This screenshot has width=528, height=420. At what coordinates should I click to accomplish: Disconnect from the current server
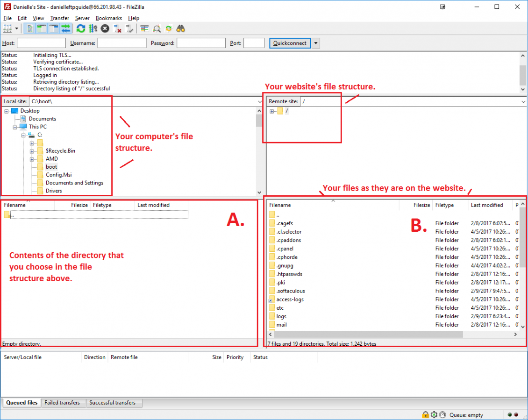pyautogui.click(x=118, y=28)
